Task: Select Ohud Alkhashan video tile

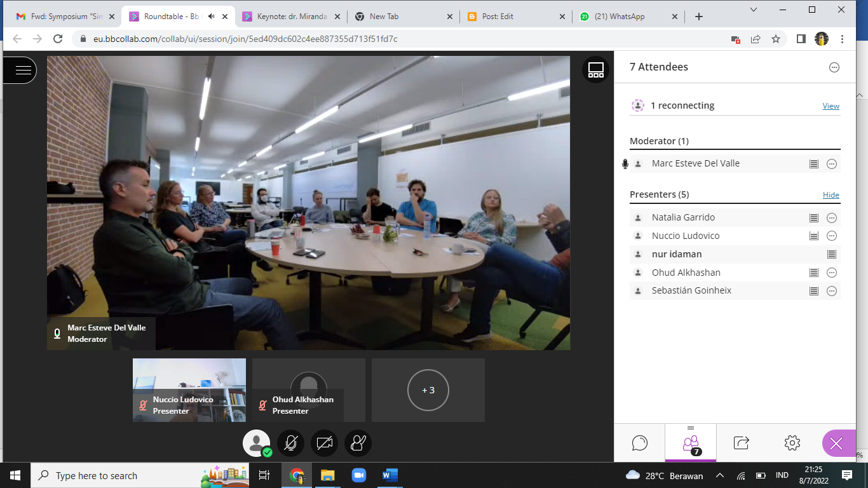Action: pyautogui.click(x=309, y=390)
